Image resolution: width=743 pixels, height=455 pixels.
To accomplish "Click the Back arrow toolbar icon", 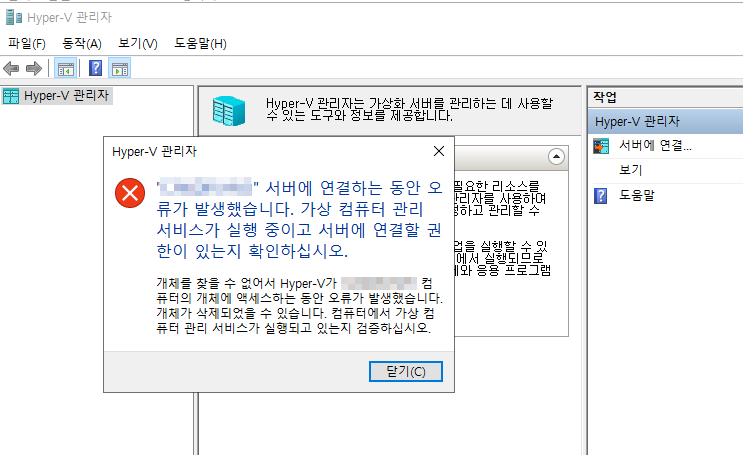I will tap(11, 69).
